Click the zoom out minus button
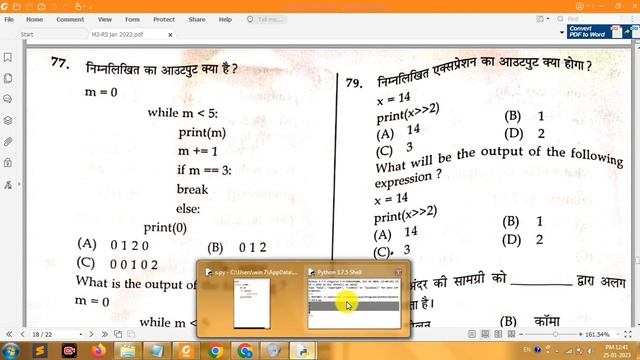Viewport: 640px width, 360px height. [x=521, y=334]
